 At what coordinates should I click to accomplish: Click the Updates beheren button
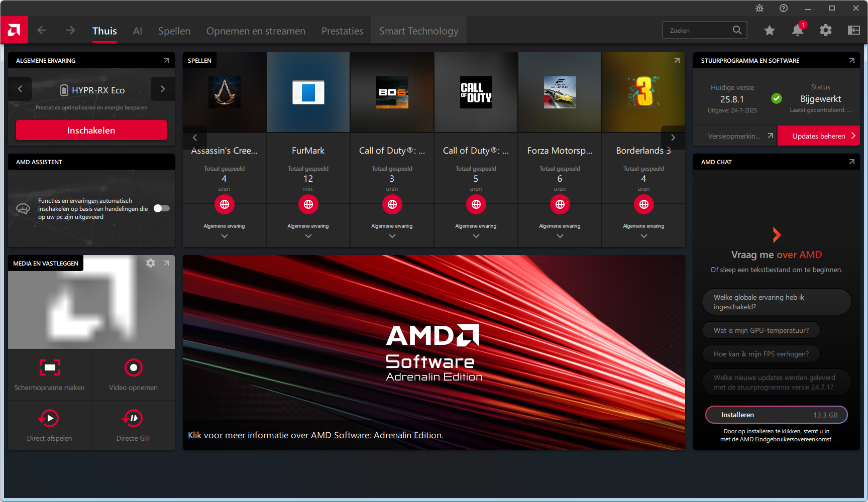pyautogui.click(x=818, y=136)
